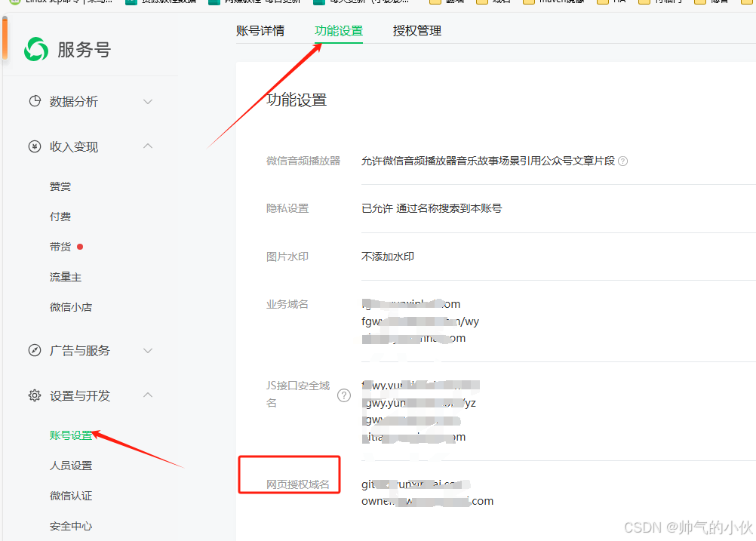Image resolution: width=756 pixels, height=541 pixels.
Task: Expand the 数据分析 section chevron
Action: (x=148, y=101)
